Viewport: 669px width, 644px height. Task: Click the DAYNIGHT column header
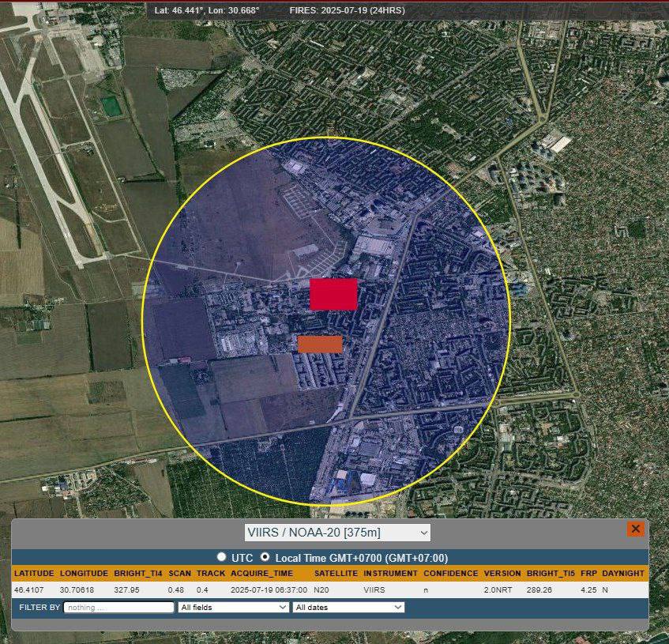pos(623,573)
